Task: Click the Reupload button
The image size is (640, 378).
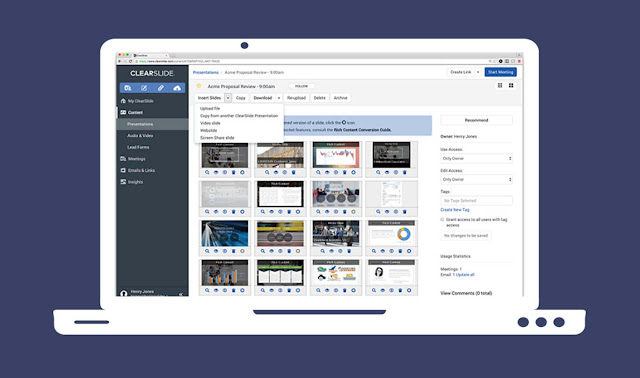Action: (x=296, y=98)
